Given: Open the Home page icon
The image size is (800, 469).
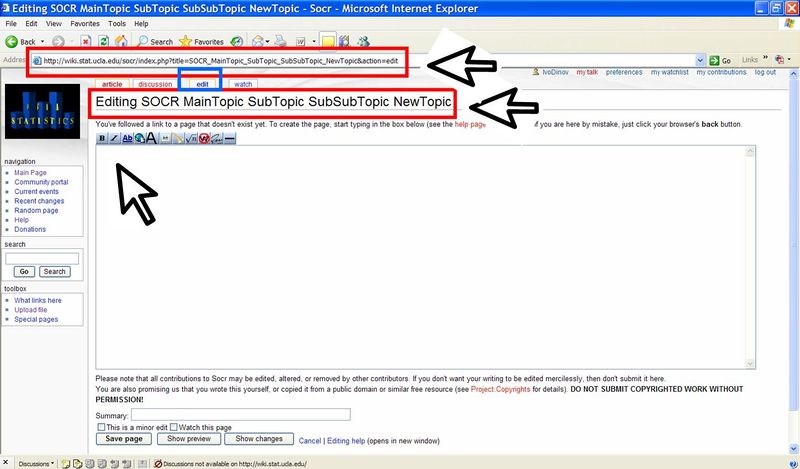Looking at the screenshot, I should [121, 41].
